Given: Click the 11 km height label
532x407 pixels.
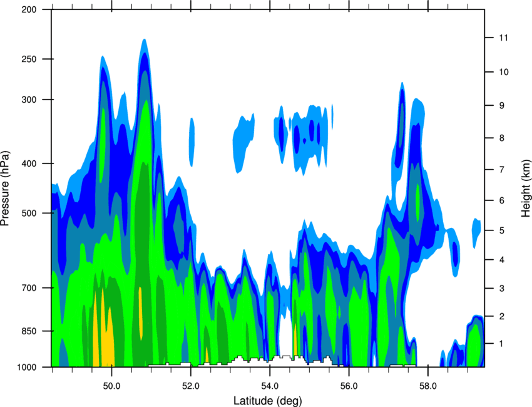Looking at the screenshot, I should coord(503,38).
